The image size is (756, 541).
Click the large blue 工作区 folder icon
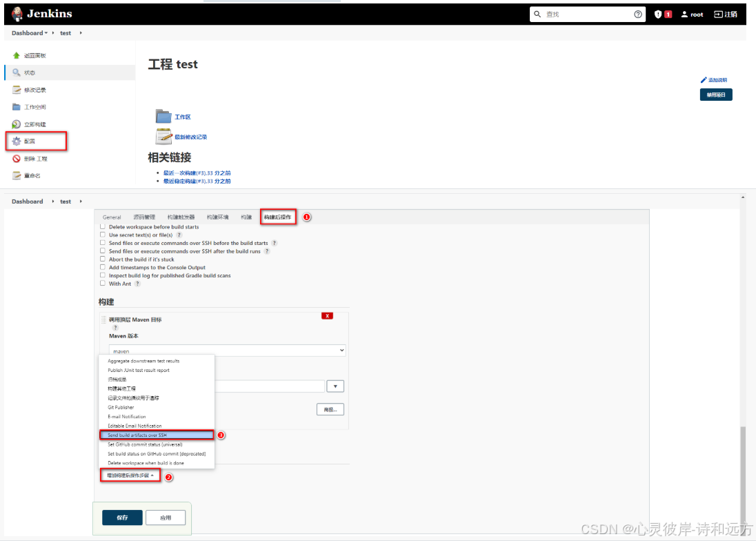tap(163, 116)
